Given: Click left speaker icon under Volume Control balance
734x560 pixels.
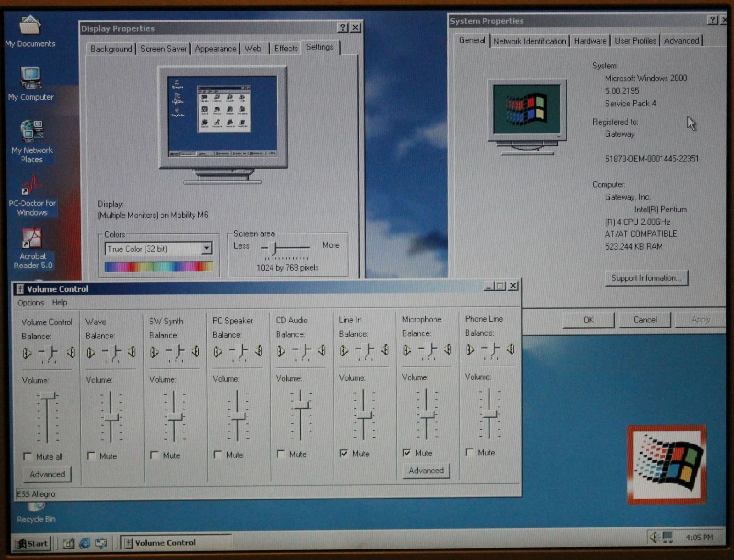Looking at the screenshot, I should [27, 353].
